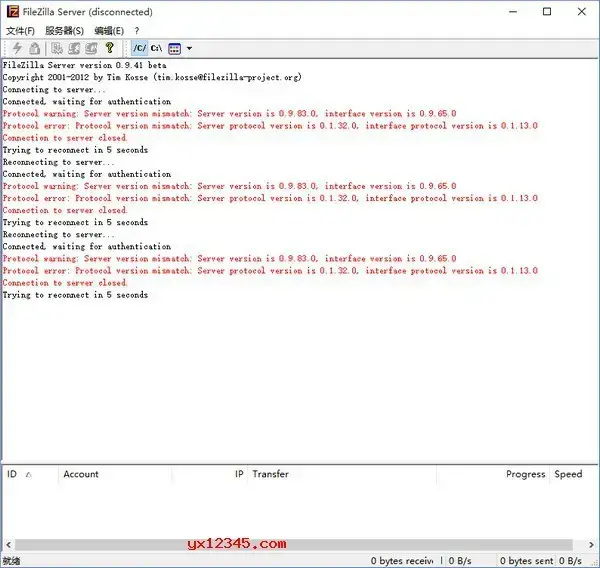Sort connections by ID column header
Screen dimensions: 600x568
coord(30,474)
